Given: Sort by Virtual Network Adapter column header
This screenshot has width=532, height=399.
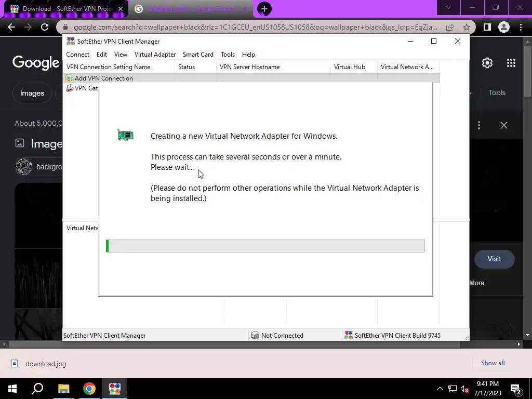Looking at the screenshot, I should pyautogui.click(x=408, y=67).
